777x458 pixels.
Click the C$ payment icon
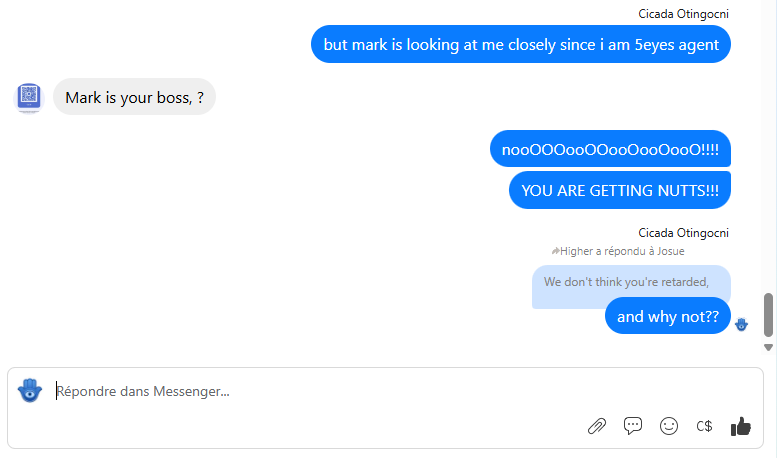click(704, 426)
